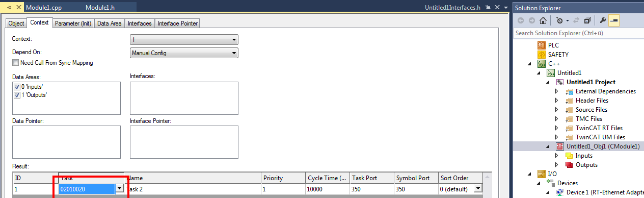The height and width of the screenshot is (198, 644).
Task: Click the TwinCAT RT Files folder icon
Action: tap(569, 128)
